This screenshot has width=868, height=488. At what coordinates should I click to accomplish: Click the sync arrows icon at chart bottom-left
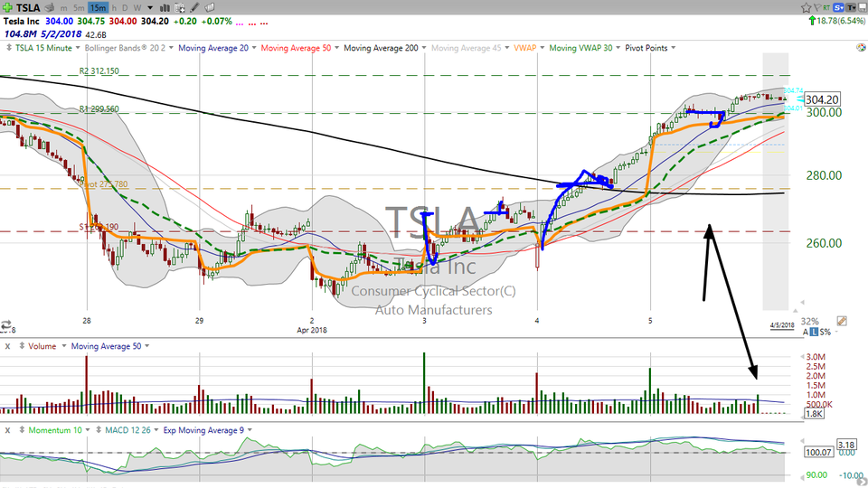tap(6, 324)
